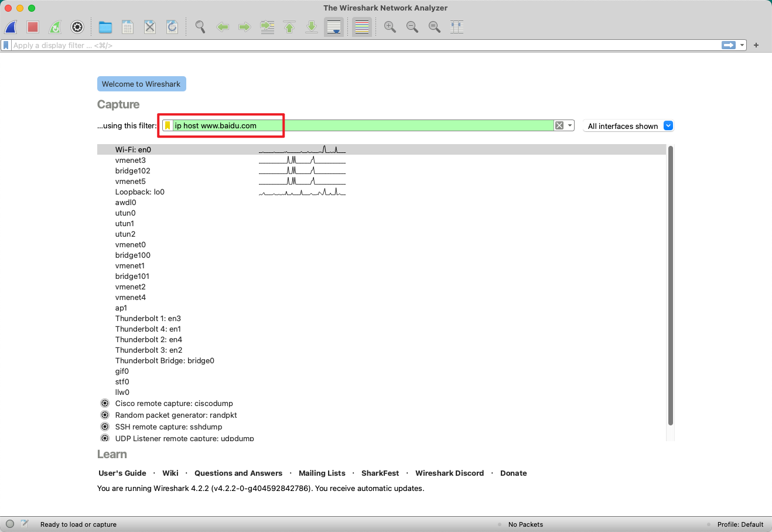
Task: Select gif0 interface row
Action: click(381, 371)
